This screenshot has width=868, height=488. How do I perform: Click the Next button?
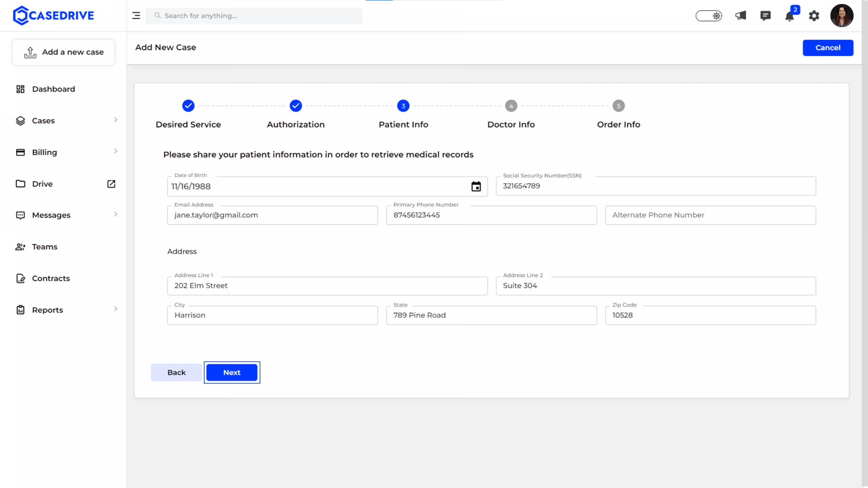[x=232, y=373]
